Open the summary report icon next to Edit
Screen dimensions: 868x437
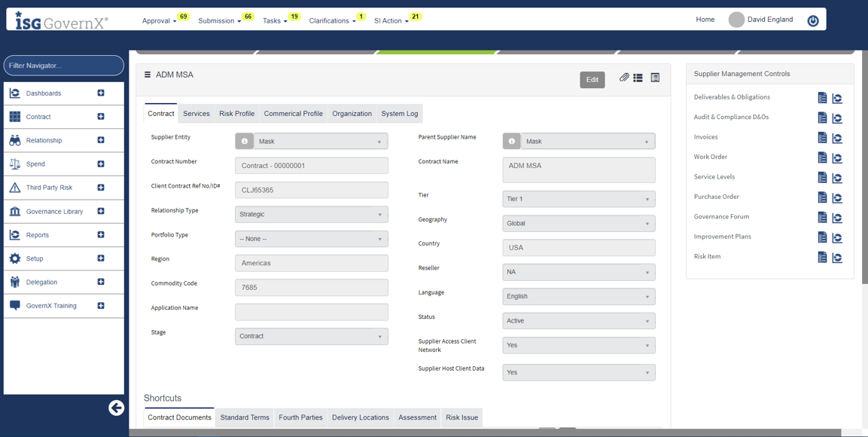click(x=654, y=78)
